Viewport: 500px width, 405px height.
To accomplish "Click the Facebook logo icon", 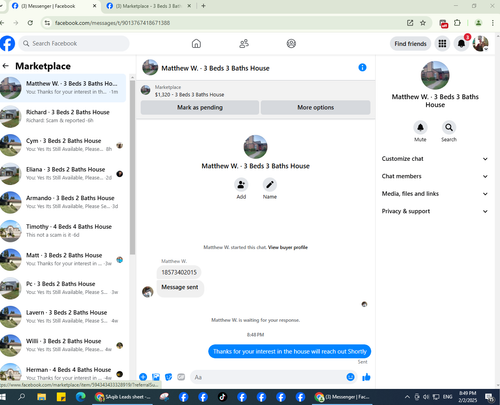I will point(7,43).
